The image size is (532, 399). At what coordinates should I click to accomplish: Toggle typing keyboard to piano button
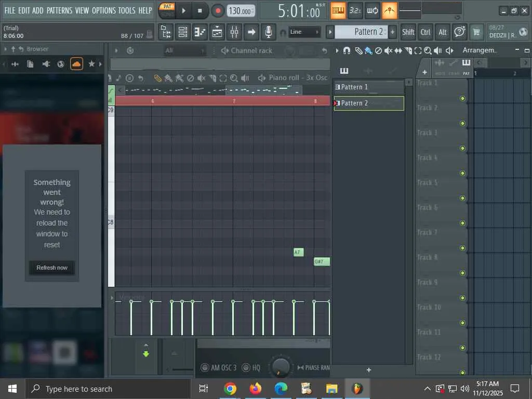click(x=338, y=10)
